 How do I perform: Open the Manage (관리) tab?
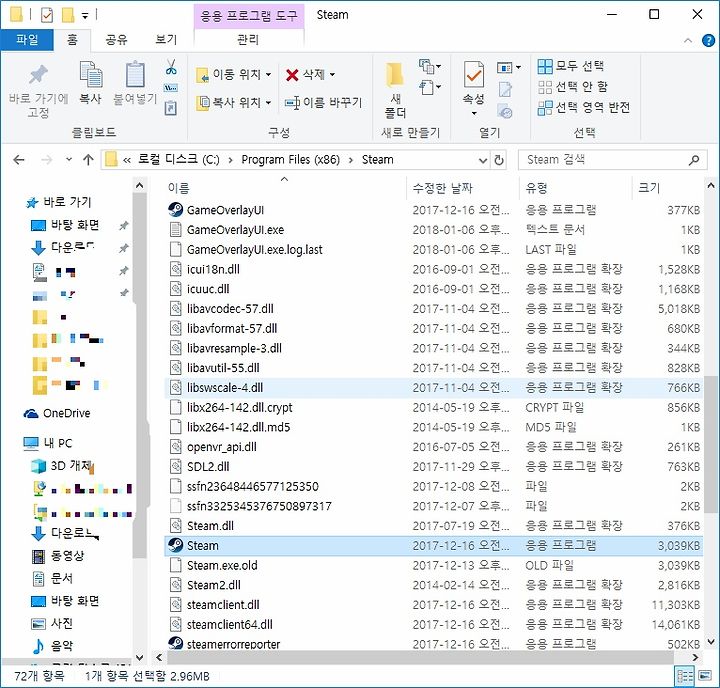248,39
